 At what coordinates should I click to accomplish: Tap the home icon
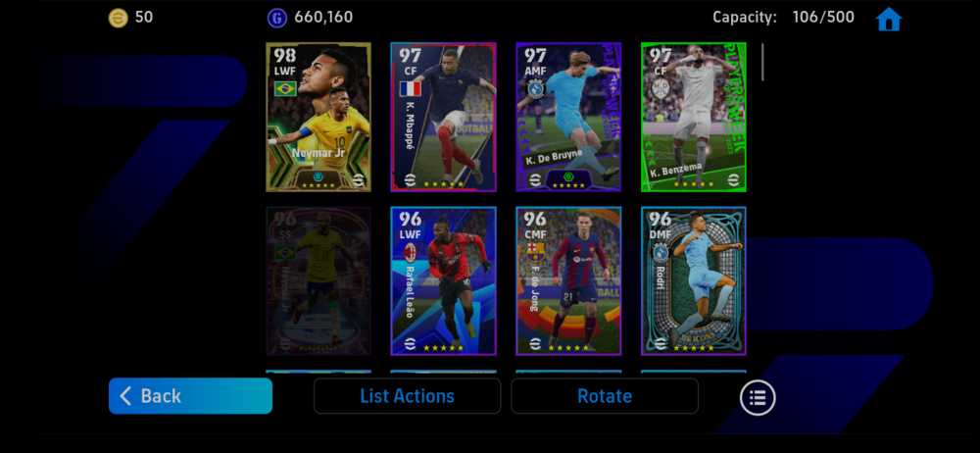(x=889, y=19)
